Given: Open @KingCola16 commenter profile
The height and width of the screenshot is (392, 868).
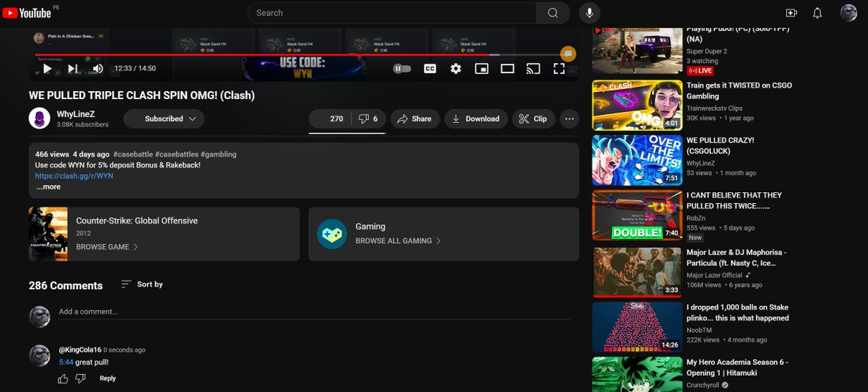Looking at the screenshot, I should click(80, 349).
